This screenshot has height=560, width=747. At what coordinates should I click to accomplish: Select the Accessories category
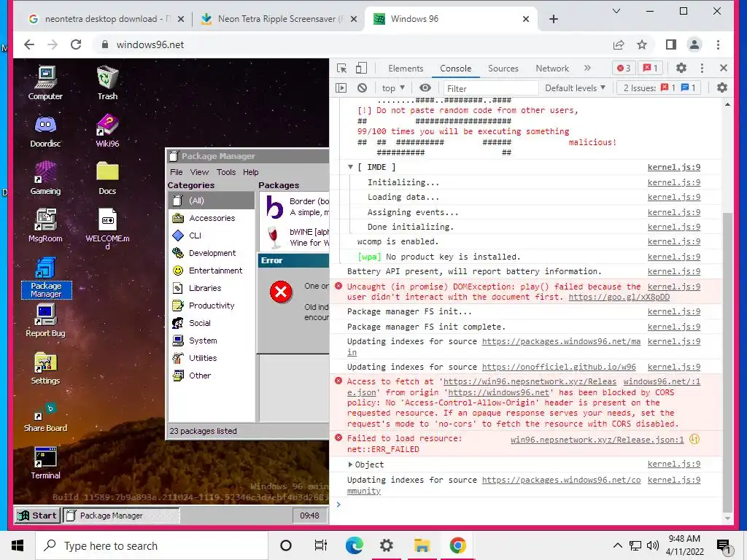(211, 218)
